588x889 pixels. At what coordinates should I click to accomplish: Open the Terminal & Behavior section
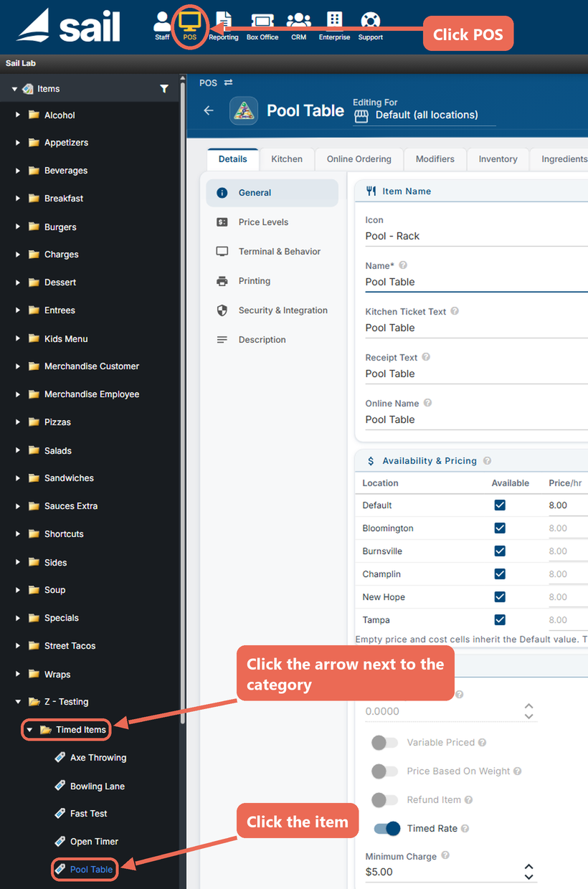[x=272, y=252]
